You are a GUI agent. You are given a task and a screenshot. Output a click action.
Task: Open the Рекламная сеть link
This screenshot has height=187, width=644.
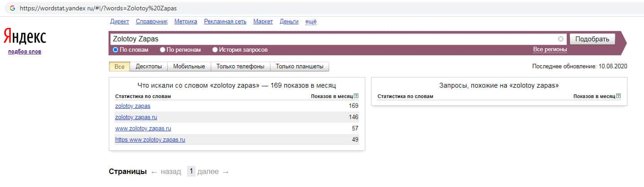pyautogui.click(x=225, y=22)
